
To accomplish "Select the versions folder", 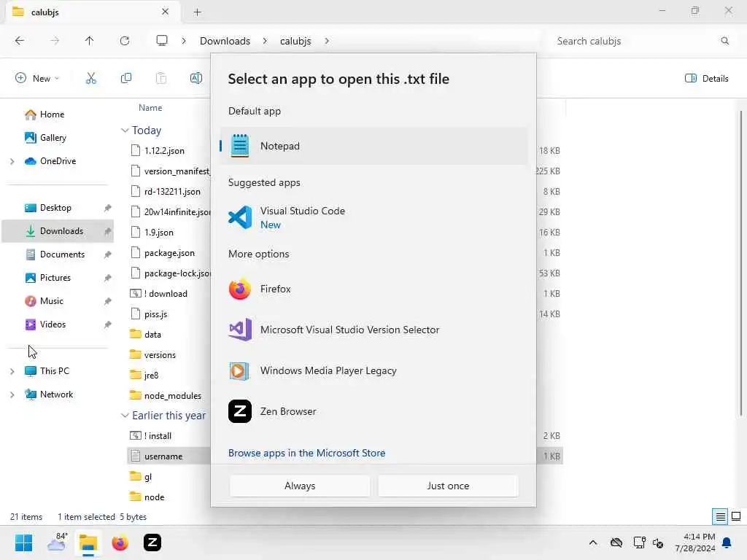I will pos(160,355).
